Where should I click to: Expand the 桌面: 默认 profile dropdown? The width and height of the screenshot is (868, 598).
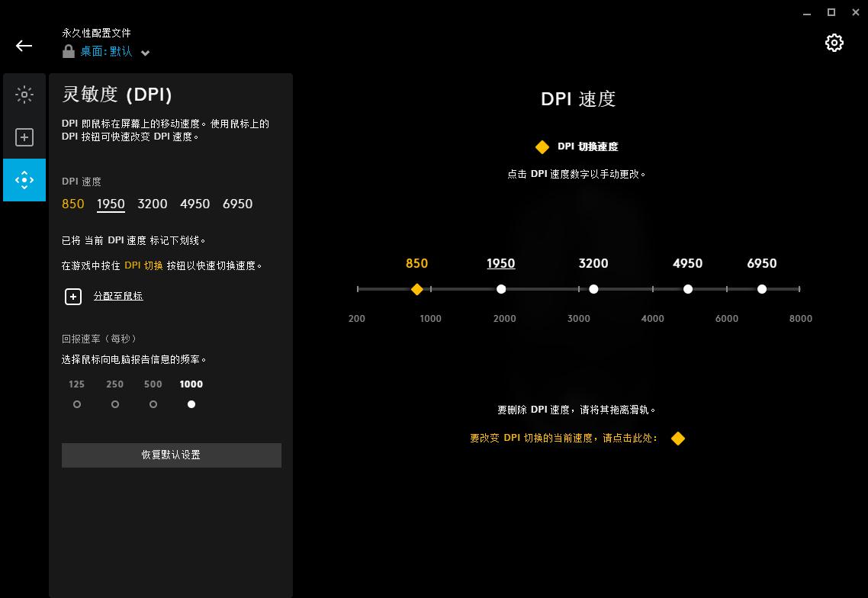click(x=145, y=53)
